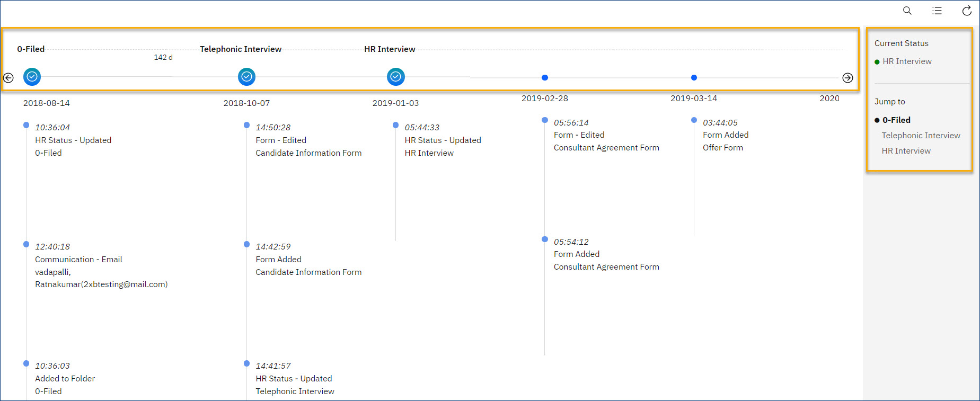Select date 2019-02-28

(x=545, y=99)
